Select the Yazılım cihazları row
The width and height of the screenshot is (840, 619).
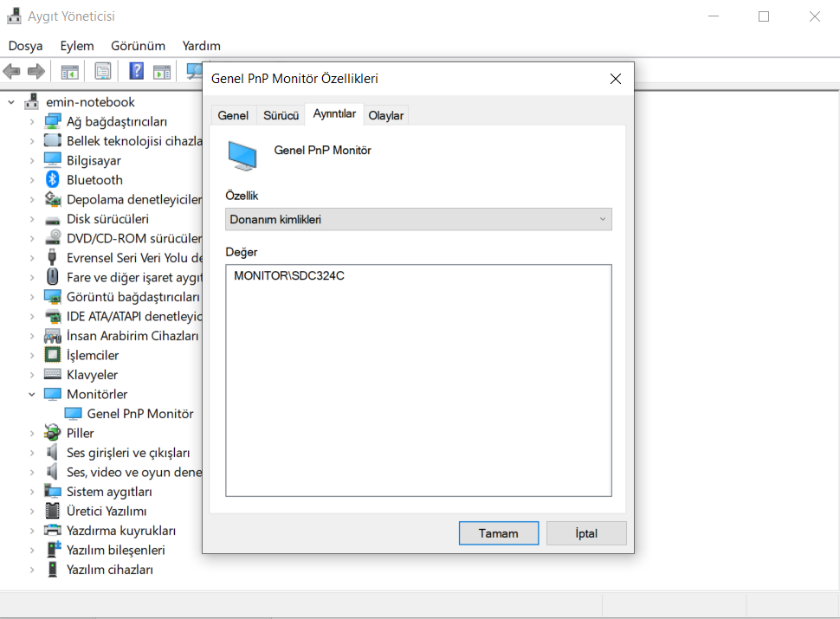point(110,570)
